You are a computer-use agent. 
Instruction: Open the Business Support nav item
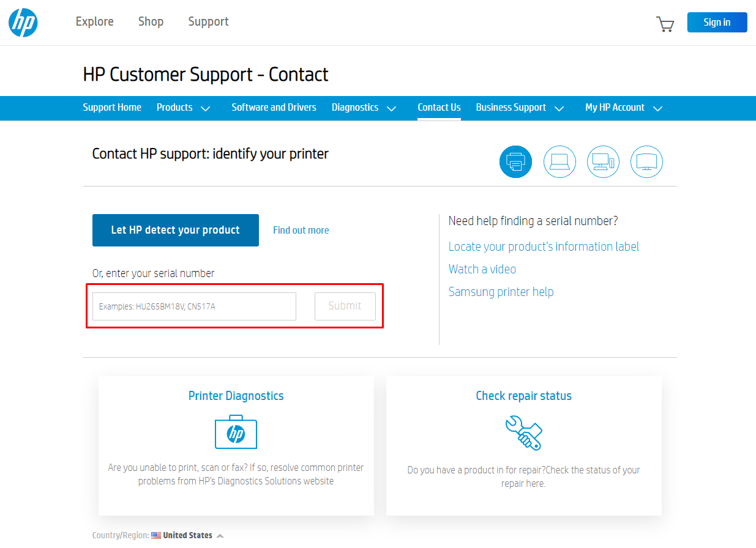(511, 108)
